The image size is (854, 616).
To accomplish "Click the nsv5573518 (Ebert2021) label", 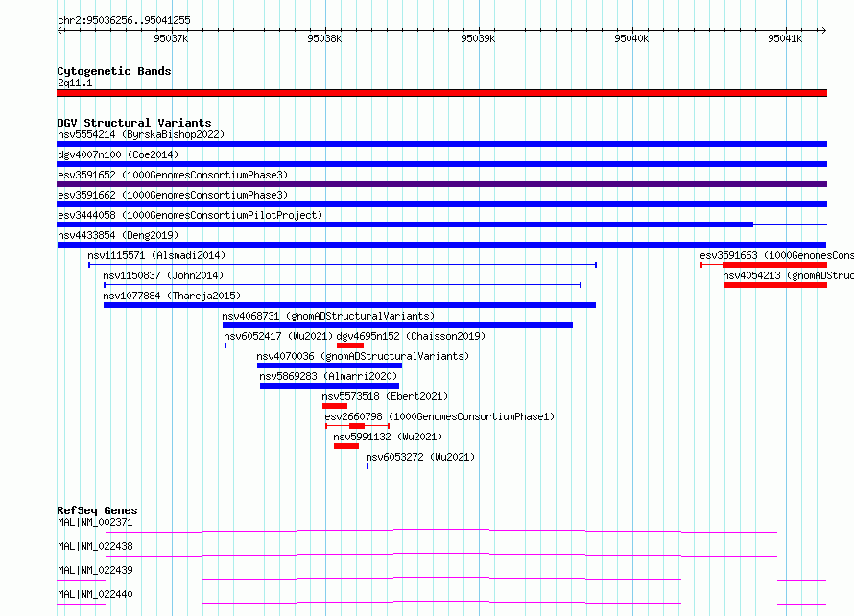I will coord(385,396).
